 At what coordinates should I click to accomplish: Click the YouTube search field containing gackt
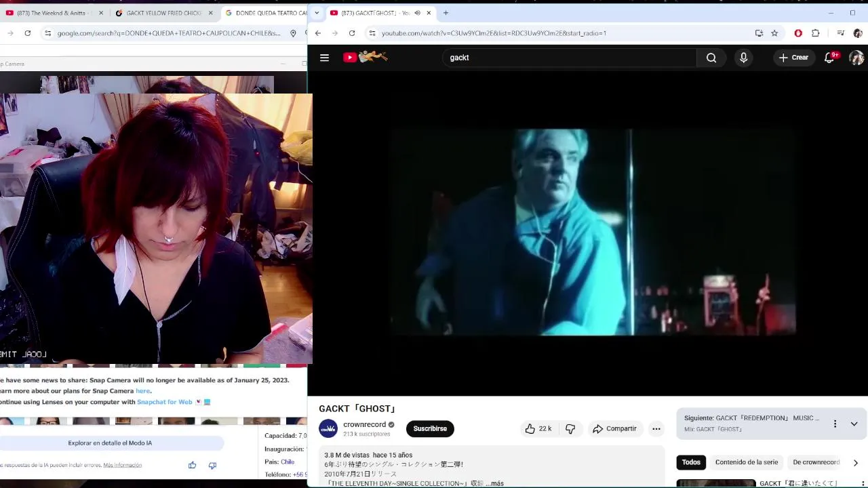click(x=570, y=58)
